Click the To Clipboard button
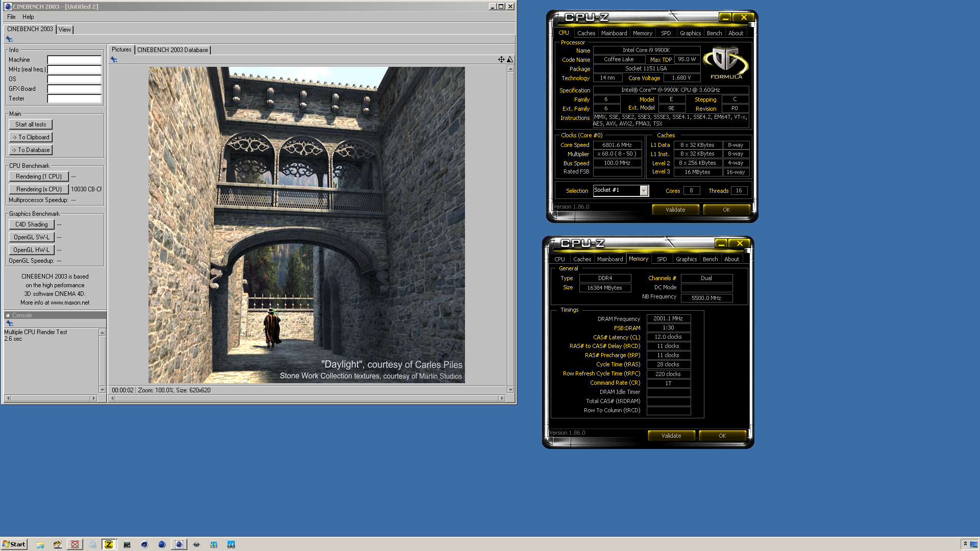This screenshot has width=980, height=551. click(31, 137)
